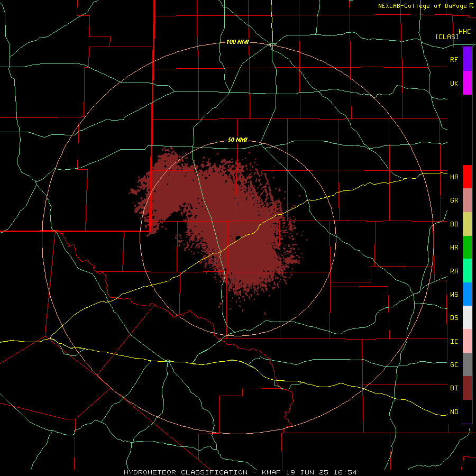Click the UK legend label

tap(454, 83)
